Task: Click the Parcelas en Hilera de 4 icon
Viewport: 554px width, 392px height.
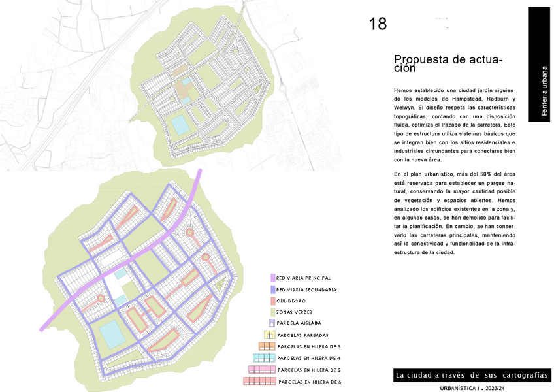Action: point(264,358)
